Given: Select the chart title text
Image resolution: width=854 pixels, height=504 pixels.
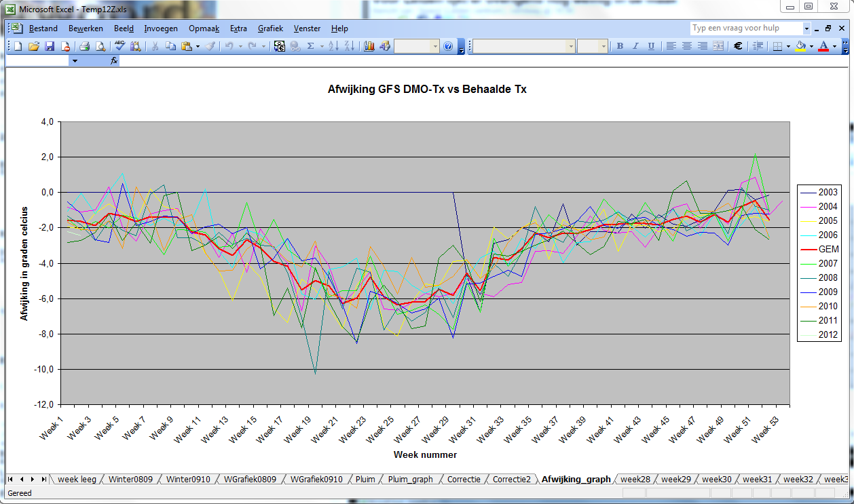Looking at the screenshot, I should (x=427, y=89).
